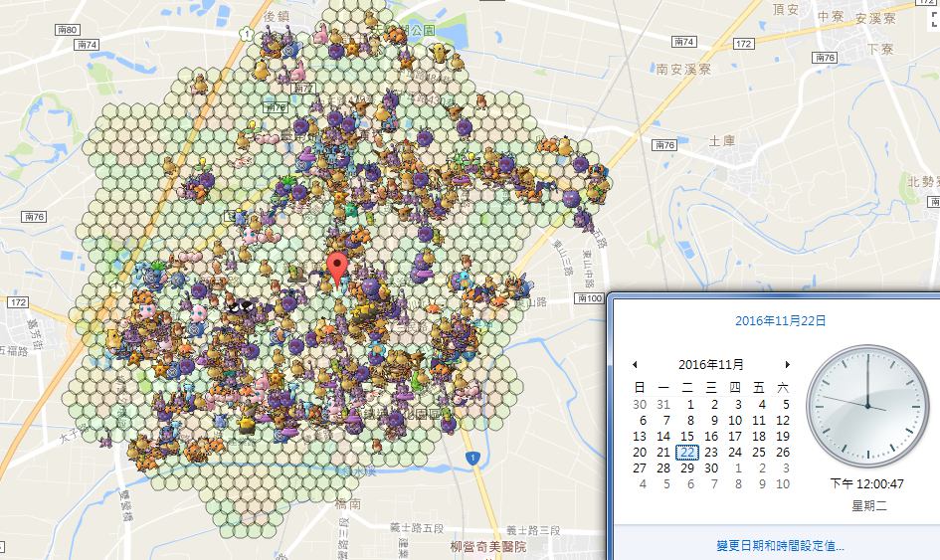Click the 南100 road marker
The image size is (940, 560).
(x=589, y=298)
